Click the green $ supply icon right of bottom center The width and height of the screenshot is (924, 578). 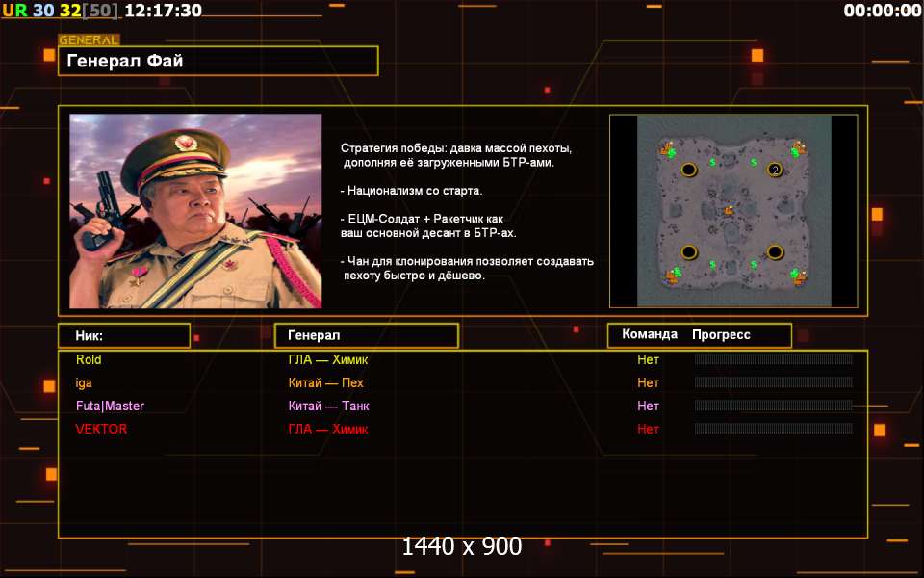click(x=754, y=265)
